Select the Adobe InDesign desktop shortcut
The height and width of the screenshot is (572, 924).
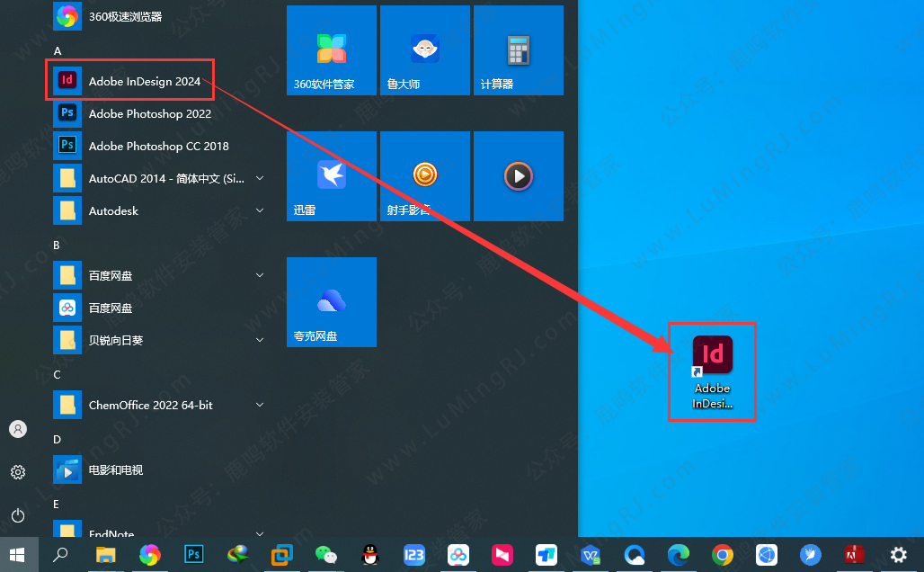tap(712, 371)
